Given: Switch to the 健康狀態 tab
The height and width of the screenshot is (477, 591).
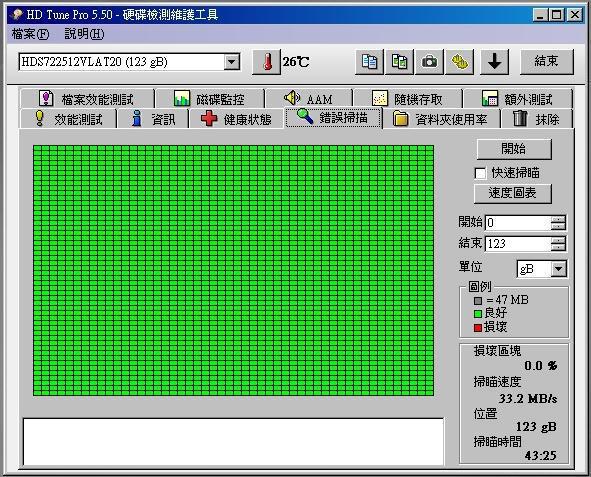Looking at the screenshot, I should click(236, 119).
